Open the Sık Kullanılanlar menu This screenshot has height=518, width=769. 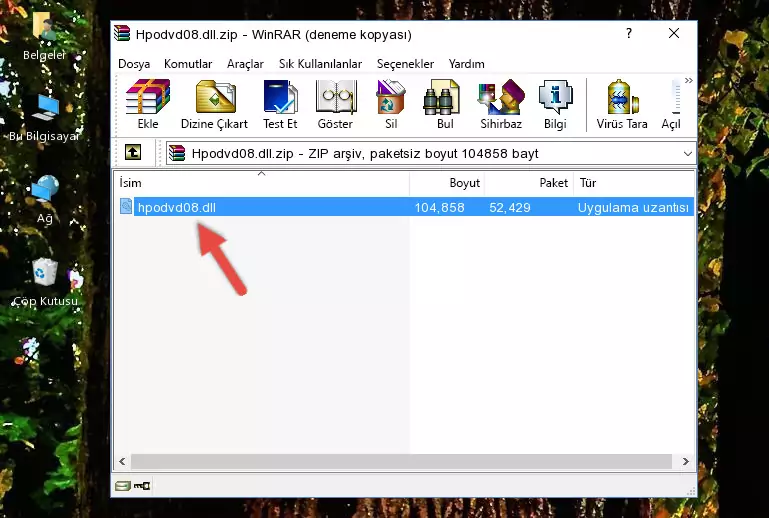tap(320, 64)
